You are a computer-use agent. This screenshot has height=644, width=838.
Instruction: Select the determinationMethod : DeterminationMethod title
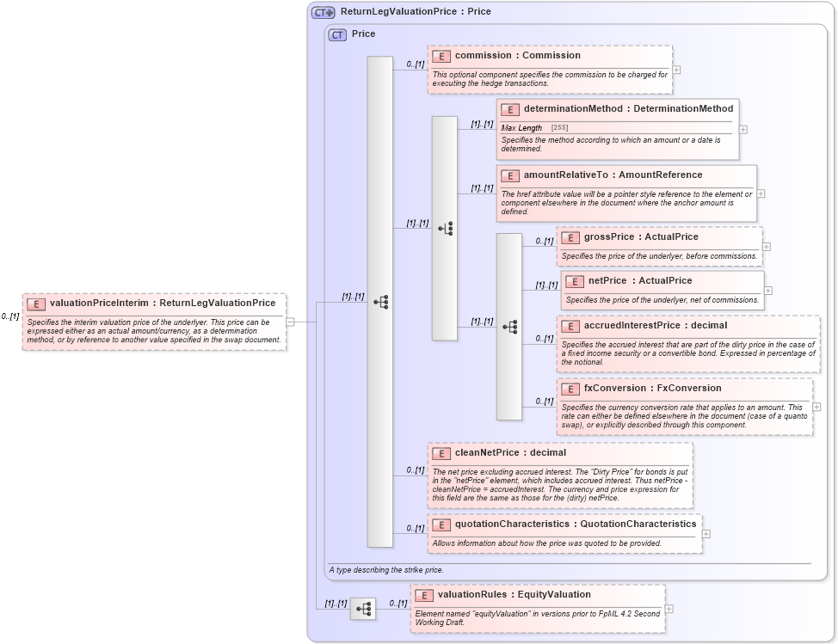[x=628, y=109]
